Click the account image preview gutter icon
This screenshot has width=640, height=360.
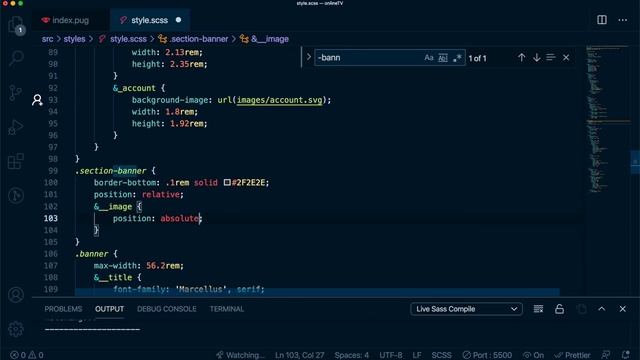(37, 100)
